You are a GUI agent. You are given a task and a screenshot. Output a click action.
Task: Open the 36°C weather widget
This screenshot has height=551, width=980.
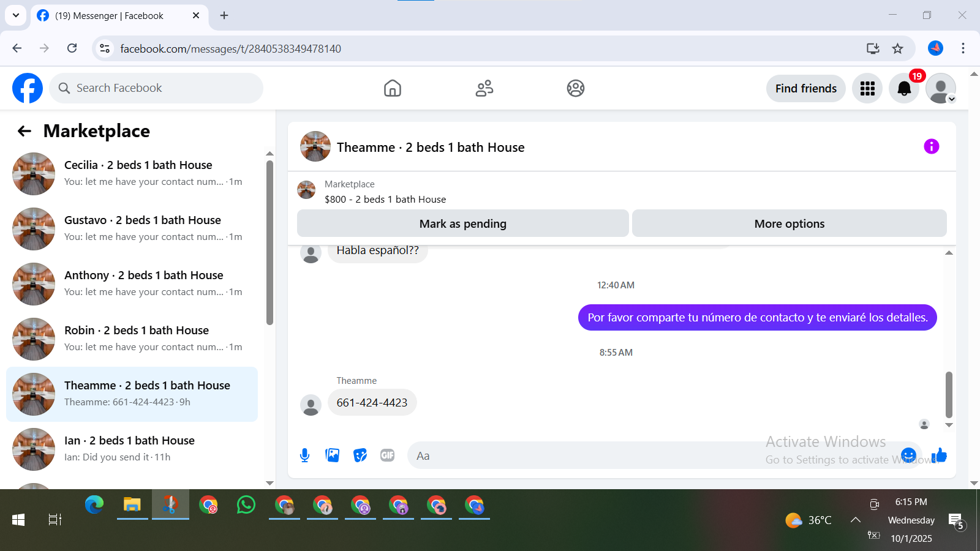[809, 520]
